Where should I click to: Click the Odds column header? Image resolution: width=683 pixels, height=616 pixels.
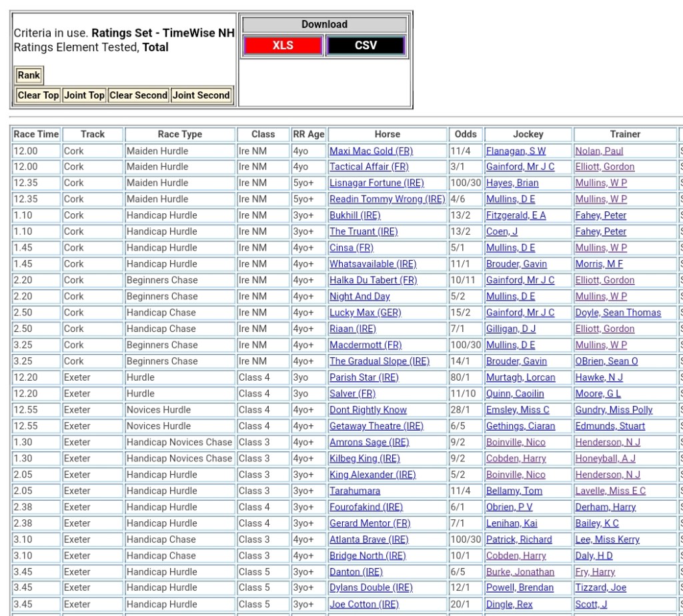click(466, 134)
